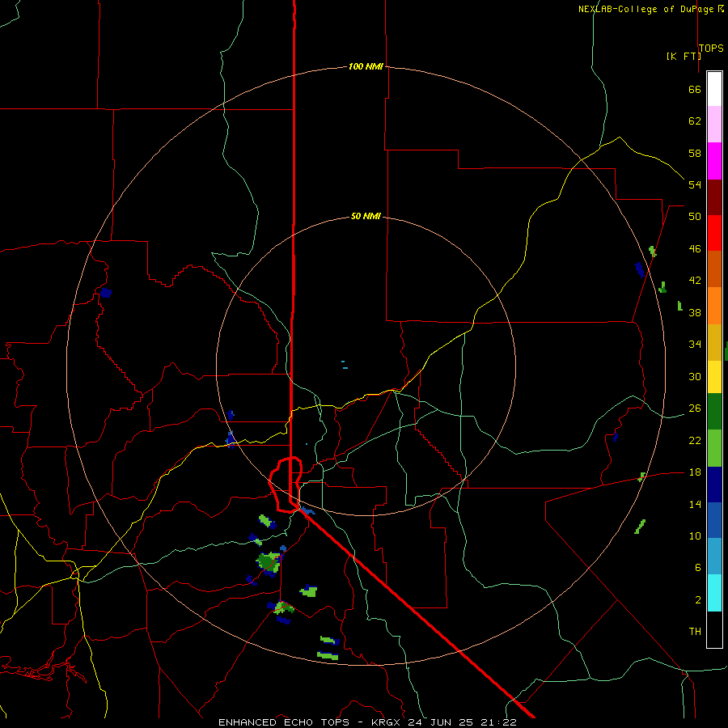728x728 pixels.
Task: Click the legend value "50"
Action: click(695, 217)
